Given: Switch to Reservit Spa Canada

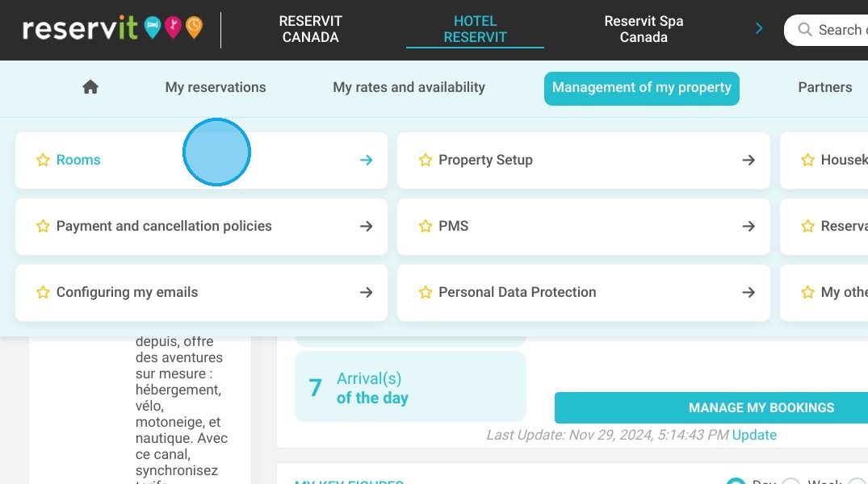Looking at the screenshot, I should pos(644,29).
